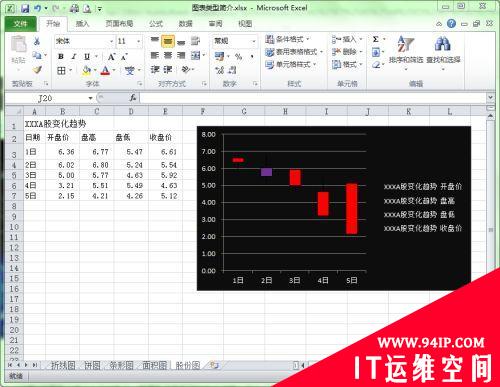
Task: Click the 条件格式 button
Action: click(287, 39)
